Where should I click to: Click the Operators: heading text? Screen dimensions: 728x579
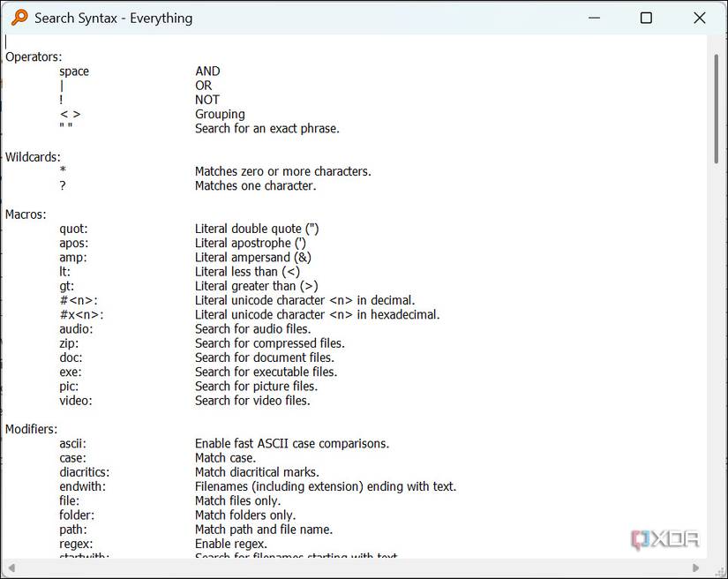34,57
